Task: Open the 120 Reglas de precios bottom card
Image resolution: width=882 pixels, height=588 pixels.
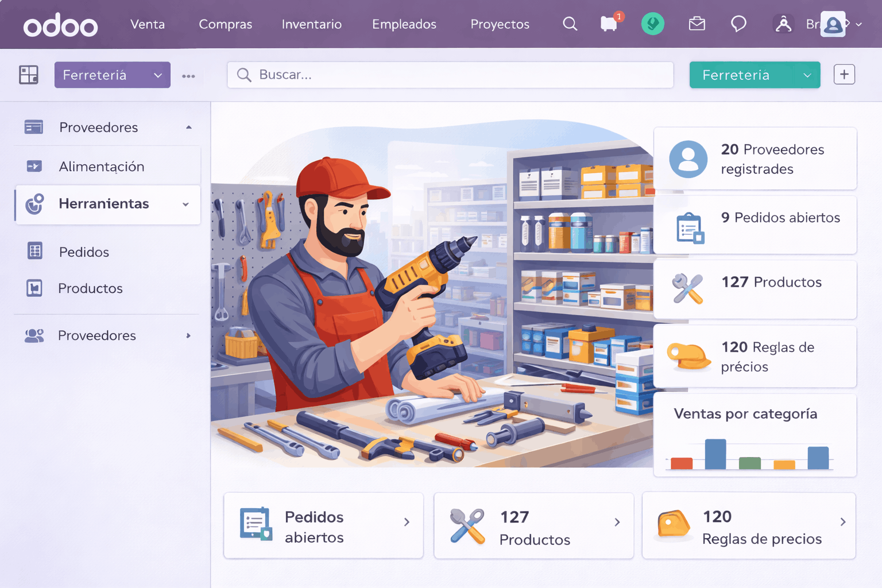Action: point(748,525)
